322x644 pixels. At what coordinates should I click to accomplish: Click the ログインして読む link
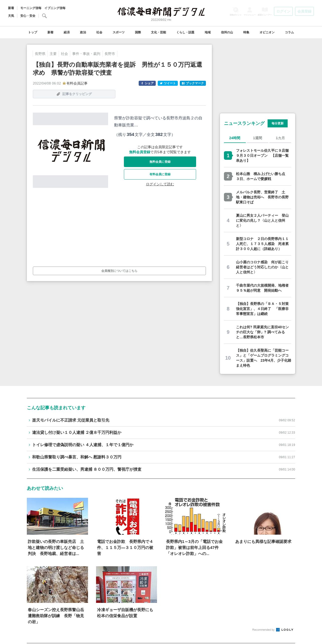pyautogui.click(x=160, y=184)
